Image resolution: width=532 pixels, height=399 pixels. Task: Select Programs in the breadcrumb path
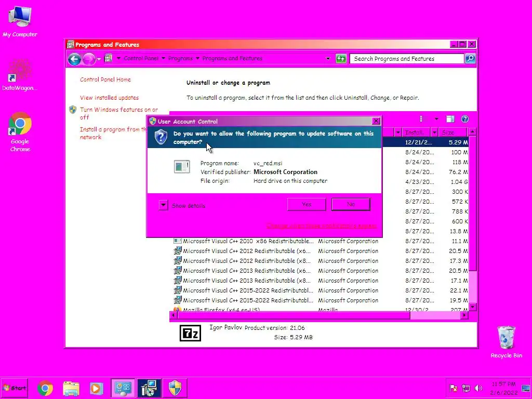tap(180, 58)
